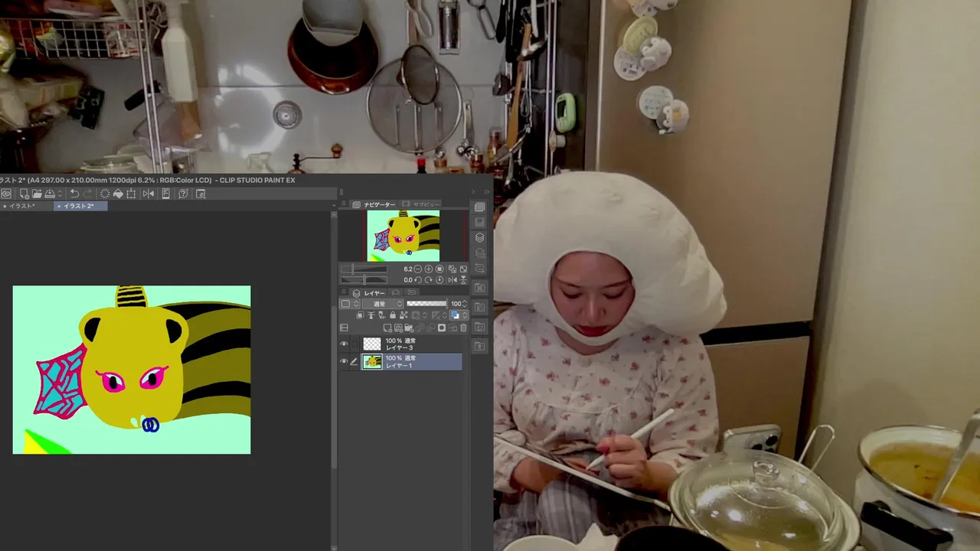
Task: Click the New document icon
Action: [24, 194]
